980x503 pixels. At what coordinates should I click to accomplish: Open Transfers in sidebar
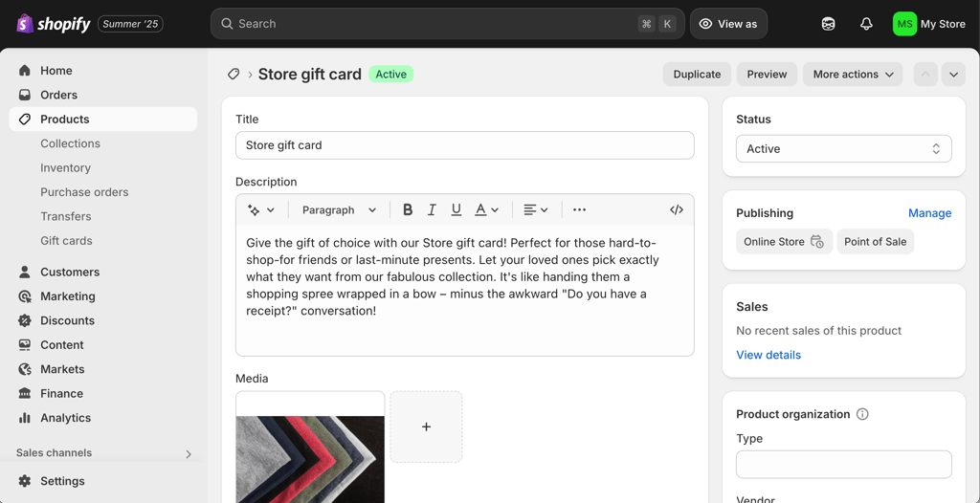pyautogui.click(x=66, y=217)
